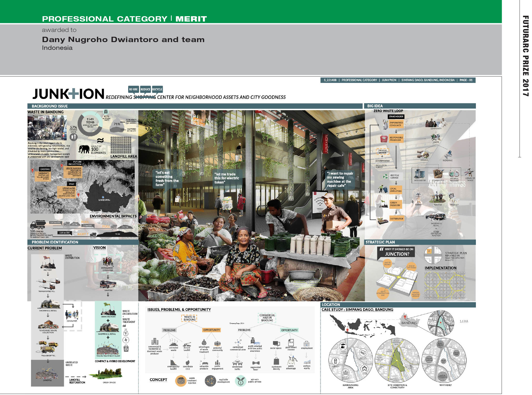
Task: Click the PAGE - 01 label in header strip
Action: pyautogui.click(x=466, y=80)
